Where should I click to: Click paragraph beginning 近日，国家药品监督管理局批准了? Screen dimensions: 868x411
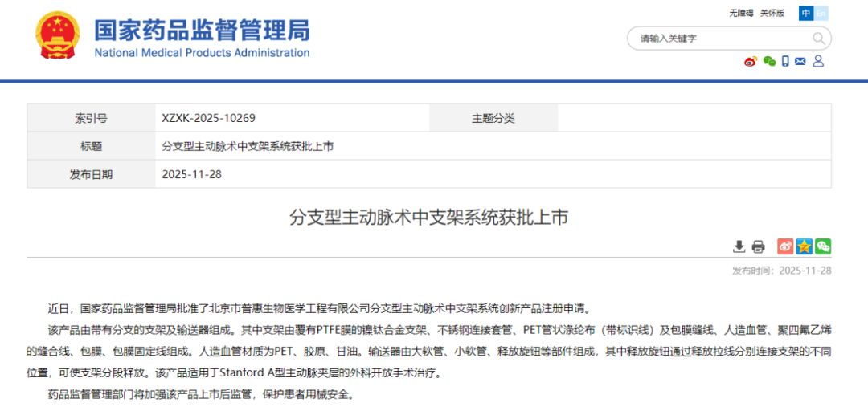[x=320, y=309]
